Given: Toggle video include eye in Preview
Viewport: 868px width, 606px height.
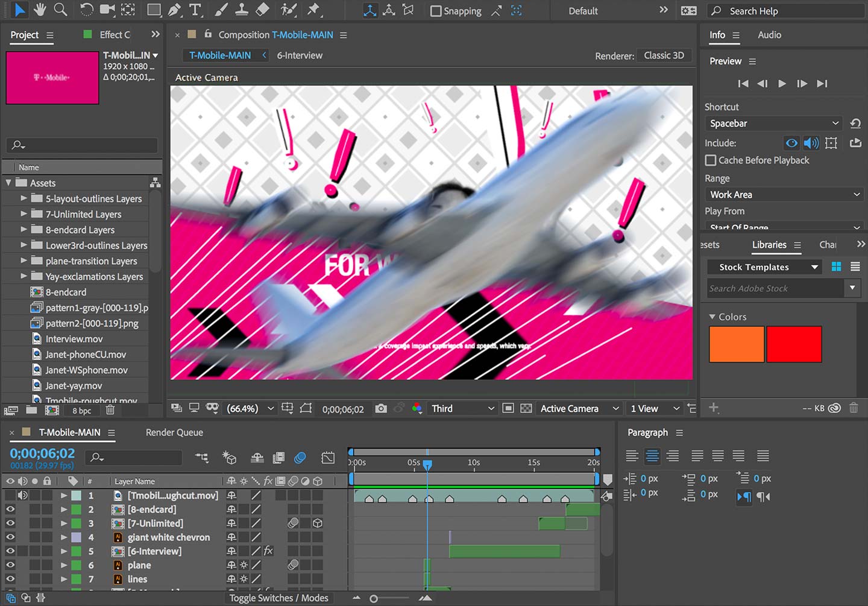Looking at the screenshot, I should 791,143.
